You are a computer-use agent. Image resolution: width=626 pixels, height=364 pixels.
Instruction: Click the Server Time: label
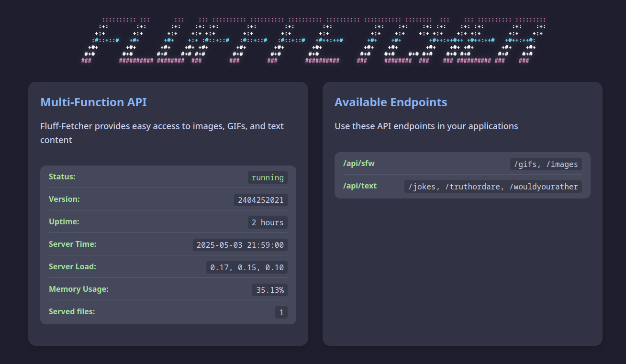pyautogui.click(x=73, y=244)
